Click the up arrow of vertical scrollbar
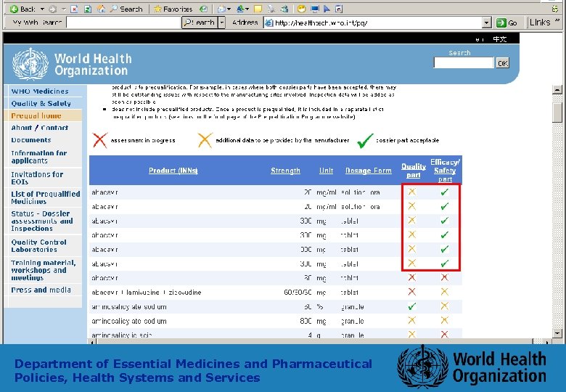The image size is (566, 392). click(x=557, y=89)
